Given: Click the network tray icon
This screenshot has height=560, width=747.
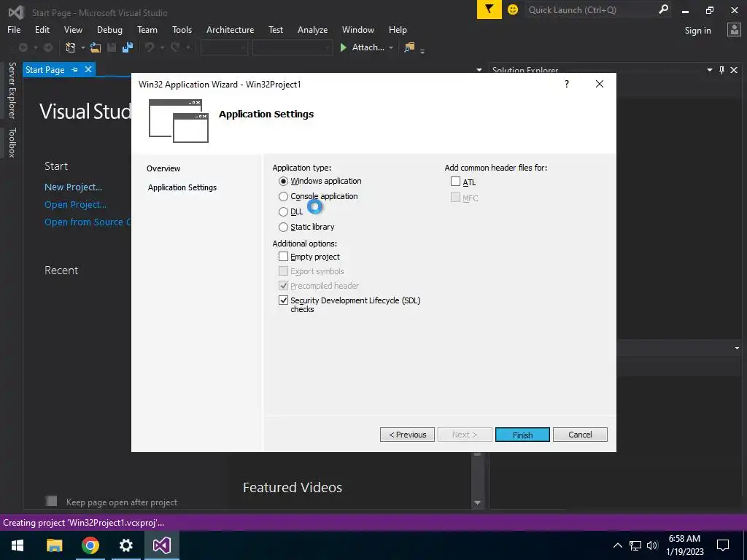Looking at the screenshot, I should [x=635, y=545].
